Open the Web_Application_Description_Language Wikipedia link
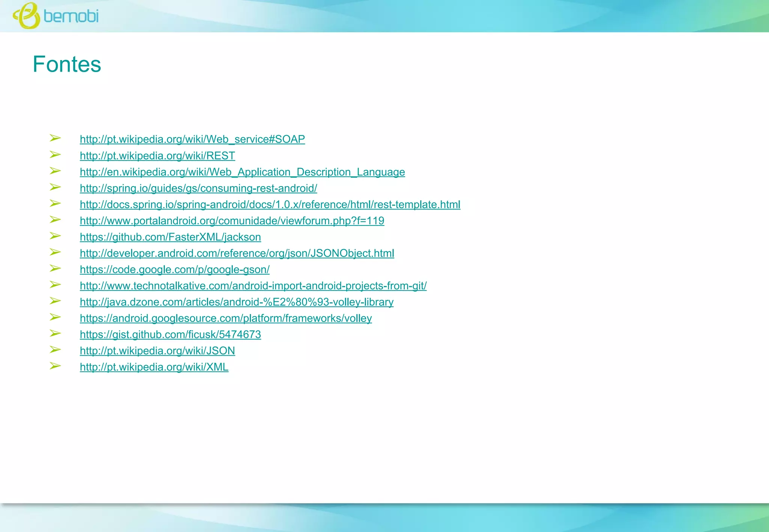The height and width of the screenshot is (532, 769). [242, 172]
